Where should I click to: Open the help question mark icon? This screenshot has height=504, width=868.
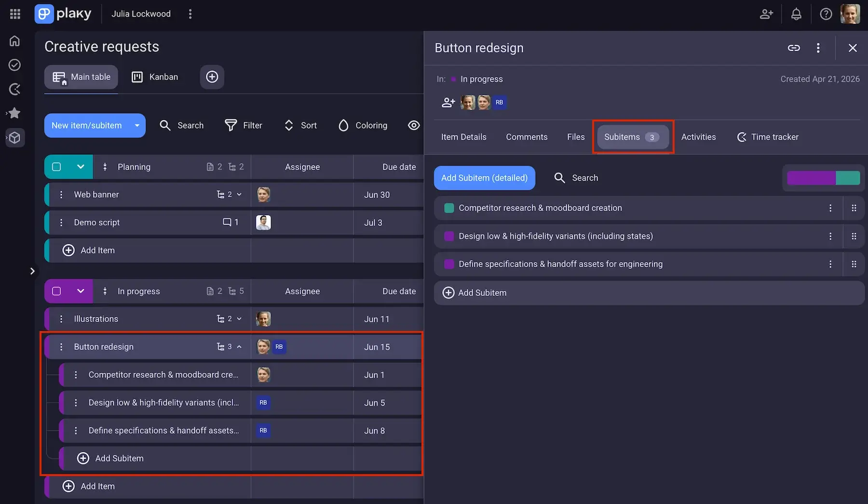[x=826, y=14]
